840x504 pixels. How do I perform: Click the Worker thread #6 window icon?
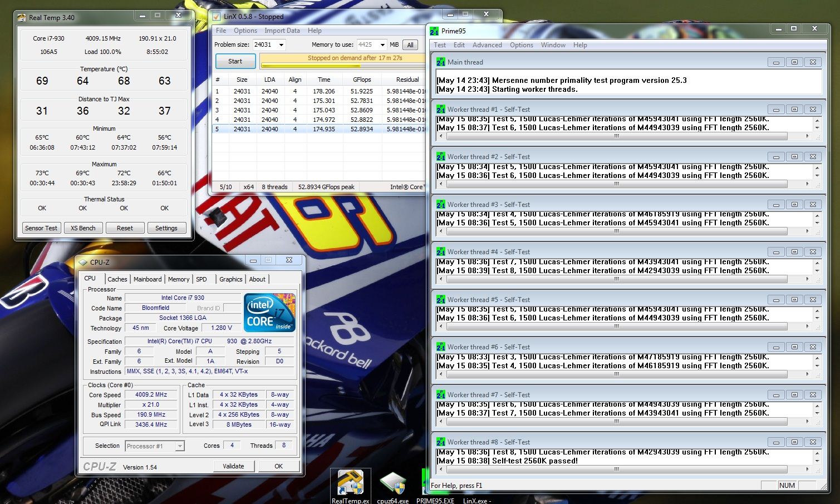pyautogui.click(x=441, y=347)
